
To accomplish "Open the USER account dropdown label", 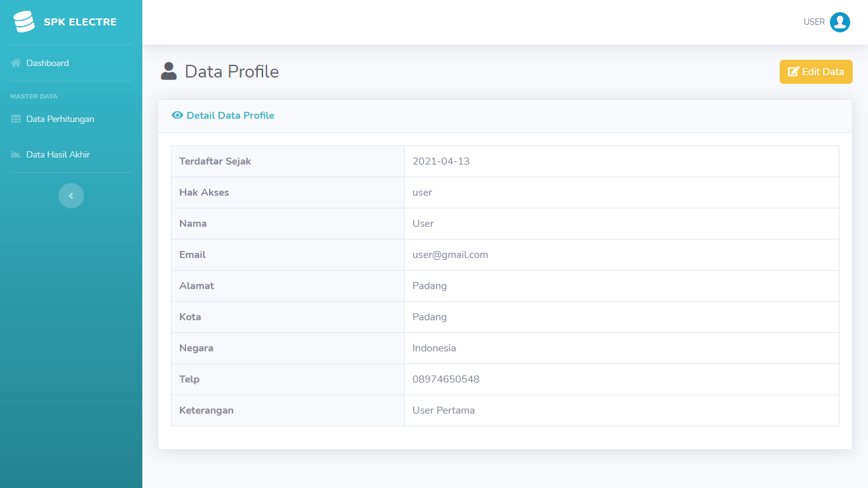I will [x=814, y=22].
